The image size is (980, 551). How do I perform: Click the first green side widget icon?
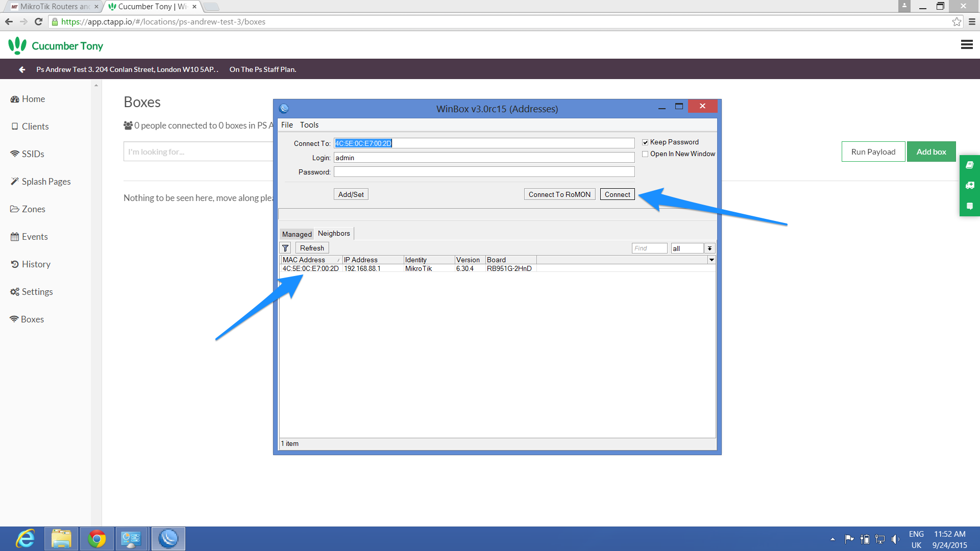click(x=970, y=165)
